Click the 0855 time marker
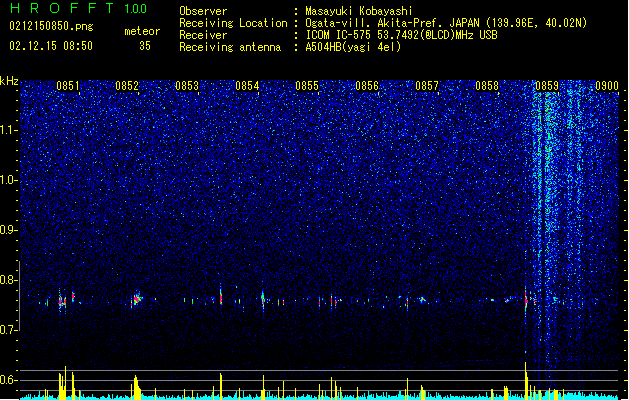Screen dimensions: 629x400 [x=307, y=86]
